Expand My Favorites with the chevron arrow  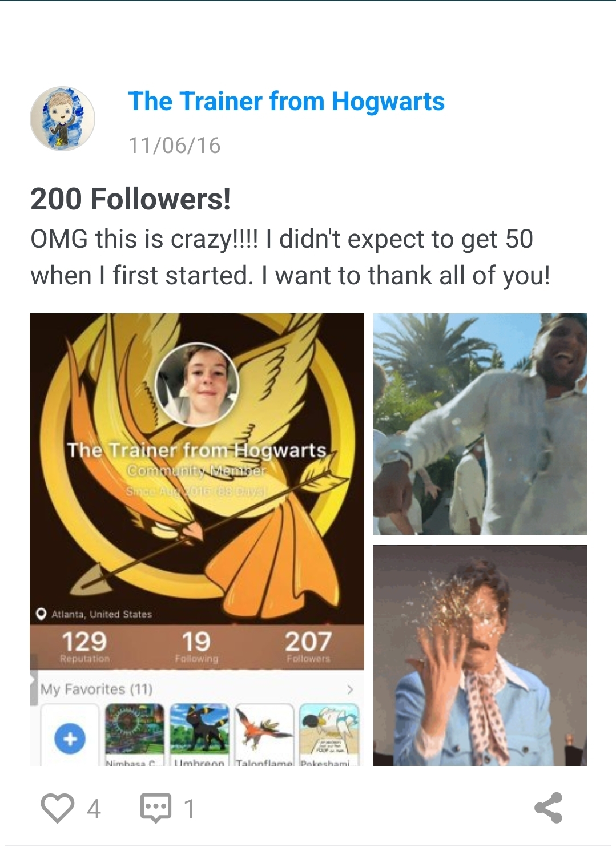[x=350, y=689]
